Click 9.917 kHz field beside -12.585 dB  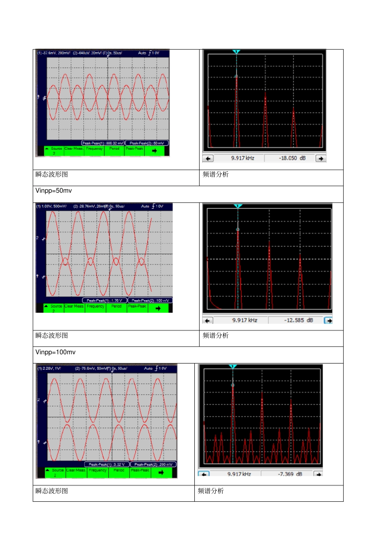coord(241,321)
